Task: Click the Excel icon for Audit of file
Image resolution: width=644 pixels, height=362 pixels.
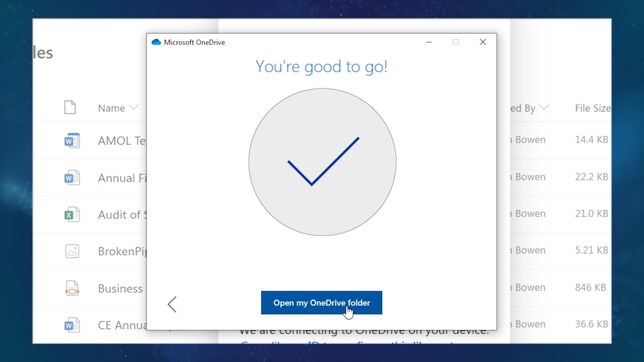Action: point(72,215)
